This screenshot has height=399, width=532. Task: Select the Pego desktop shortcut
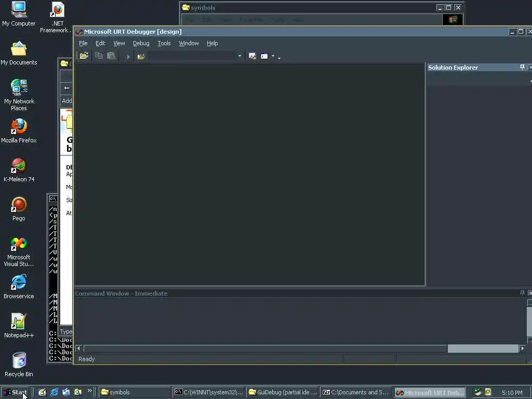pos(19,209)
